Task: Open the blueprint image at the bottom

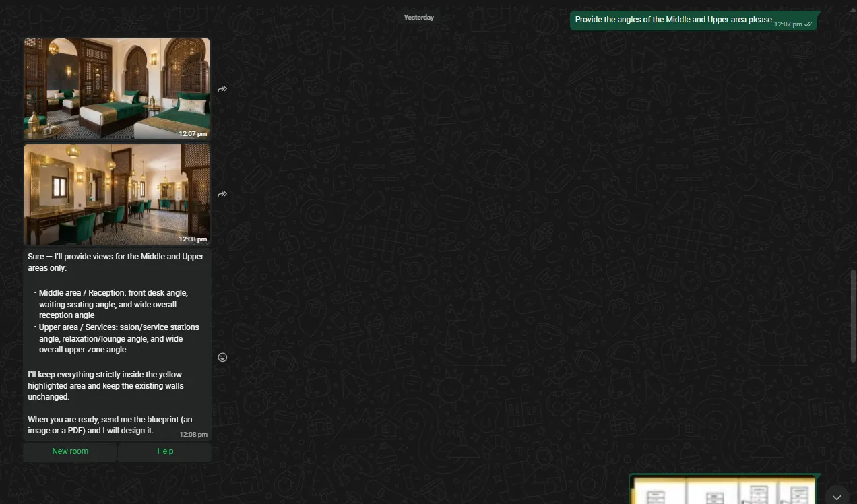Action: pyautogui.click(x=724, y=490)
